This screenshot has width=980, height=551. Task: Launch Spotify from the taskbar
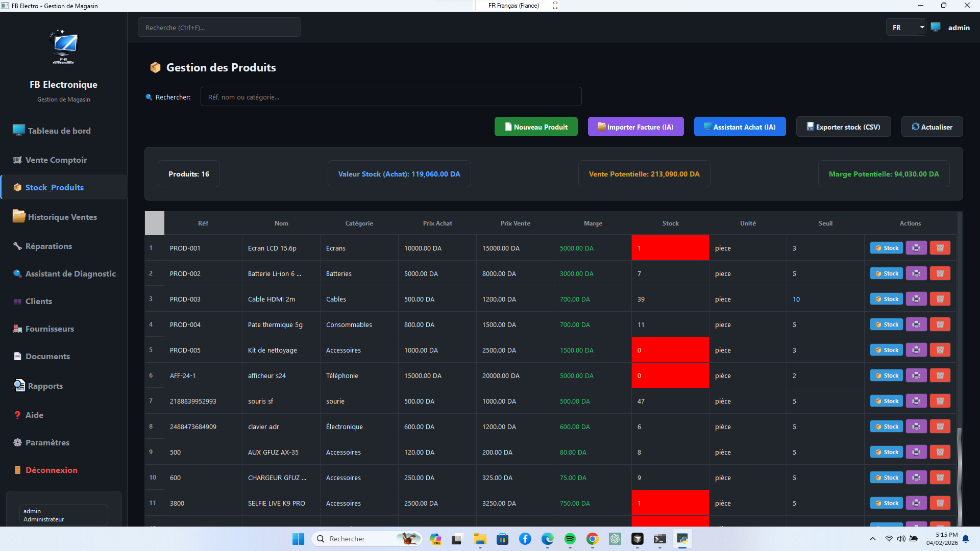point(570,539)
